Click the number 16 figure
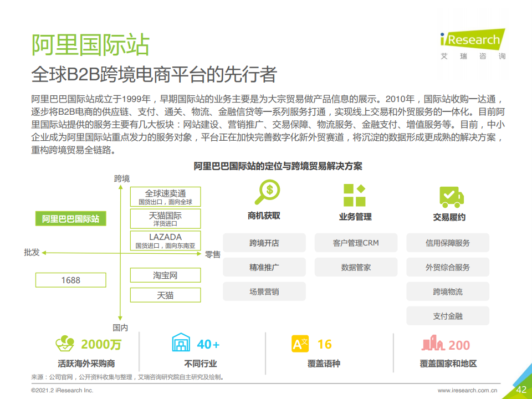 (x=324, y=344)
